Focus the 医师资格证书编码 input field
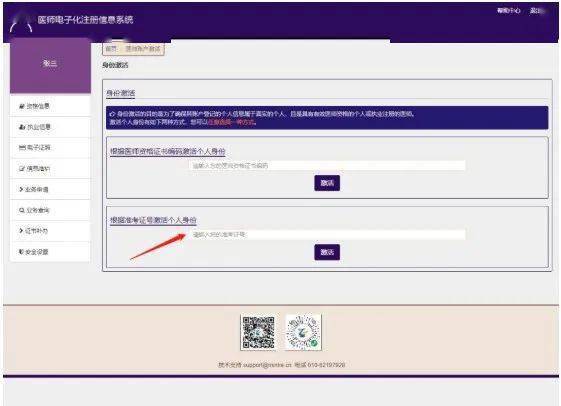The height and width of the screenshot is (406, 561). pyautogui.click(x=327, y=166)
